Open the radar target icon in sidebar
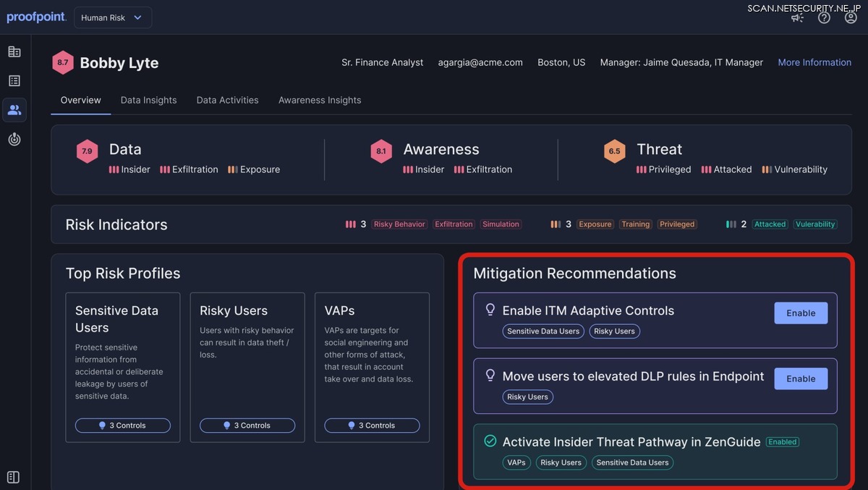The image size is (868, 490). 14,140
